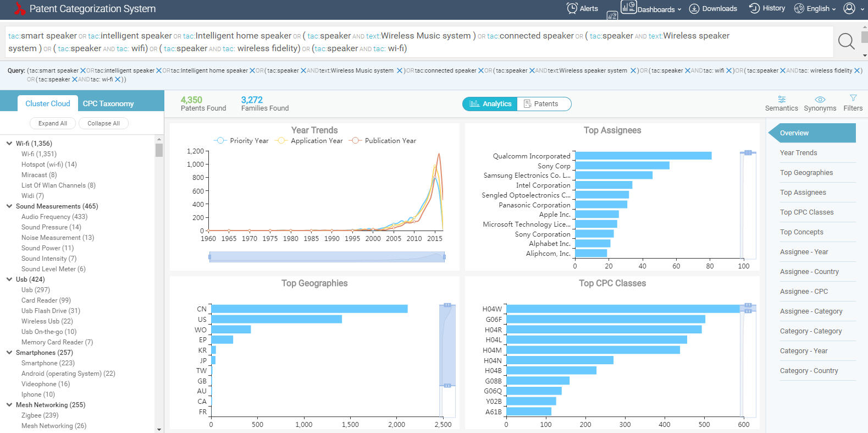Collapse the Sound Measurements cluster group
This screenshot has width=868, height=433.
[9, 206]
